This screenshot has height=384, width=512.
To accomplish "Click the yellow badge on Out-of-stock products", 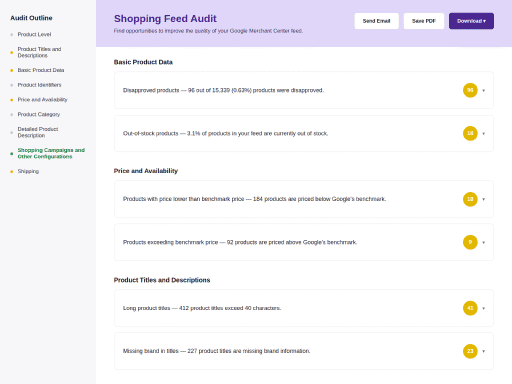I will pos(470,133).
